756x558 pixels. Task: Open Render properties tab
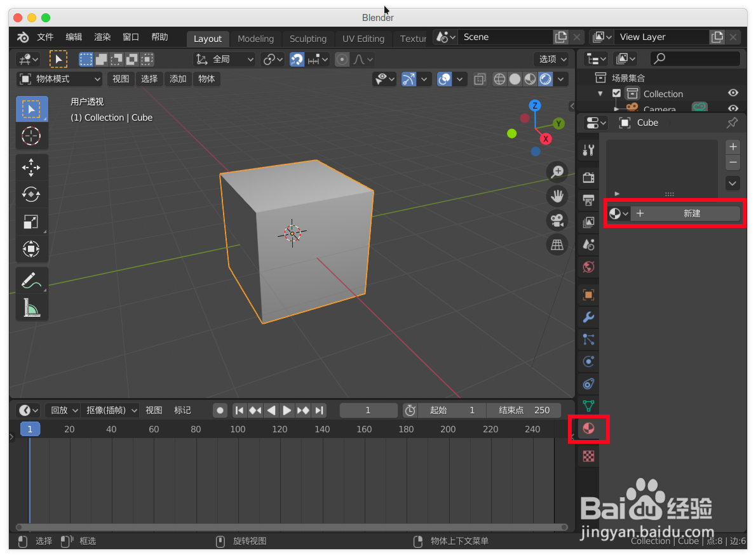(x=589, y=177)
